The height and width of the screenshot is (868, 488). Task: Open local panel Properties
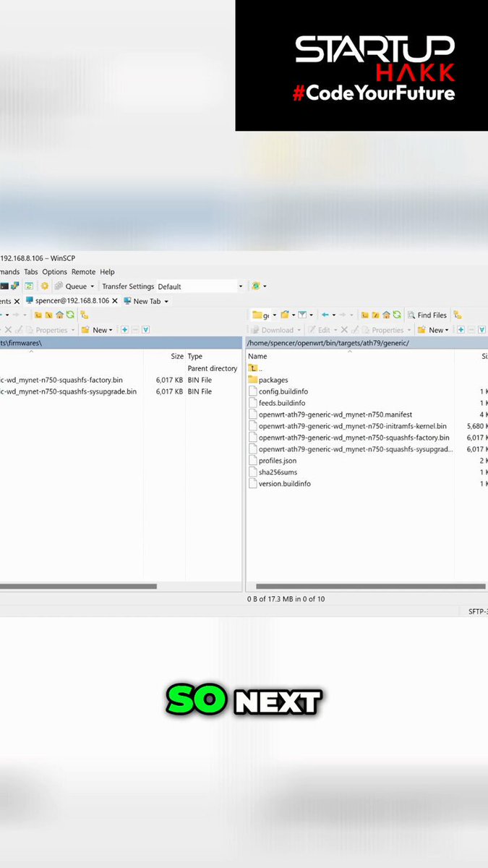(46, 330)
